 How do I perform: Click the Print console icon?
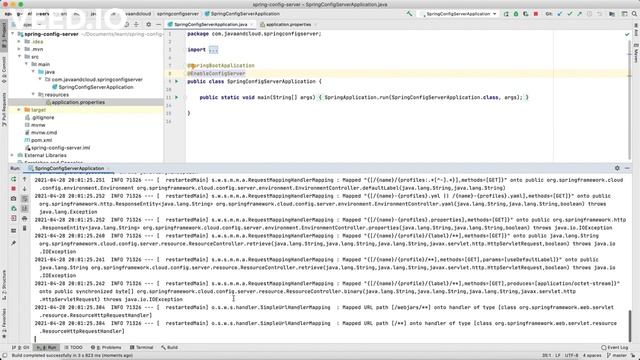click(x=24, y=218)
